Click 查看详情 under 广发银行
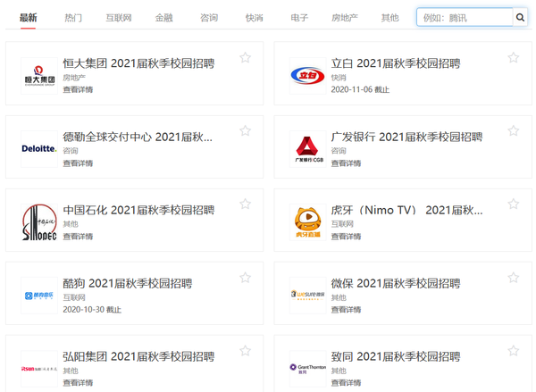Screen dimensions: 536x392 click(346, 163)
